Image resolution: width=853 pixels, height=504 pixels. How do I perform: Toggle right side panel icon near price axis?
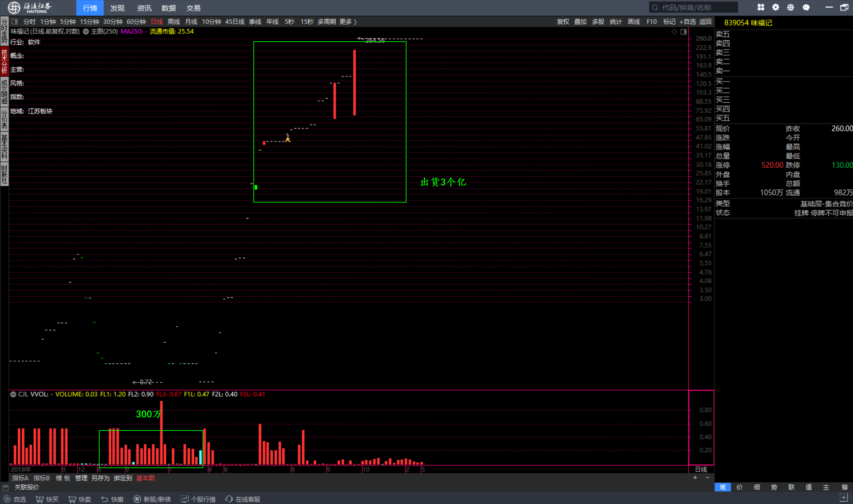pos(684,31)
